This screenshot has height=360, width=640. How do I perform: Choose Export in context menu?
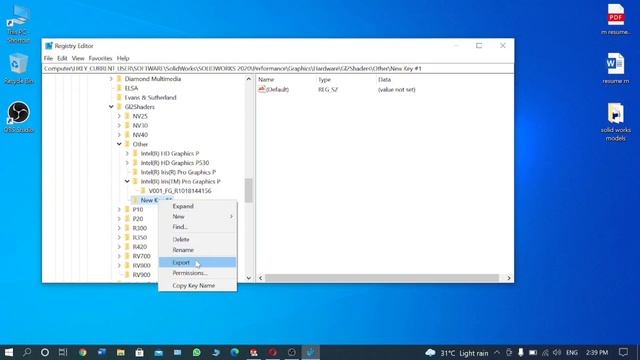coord(197,262)
